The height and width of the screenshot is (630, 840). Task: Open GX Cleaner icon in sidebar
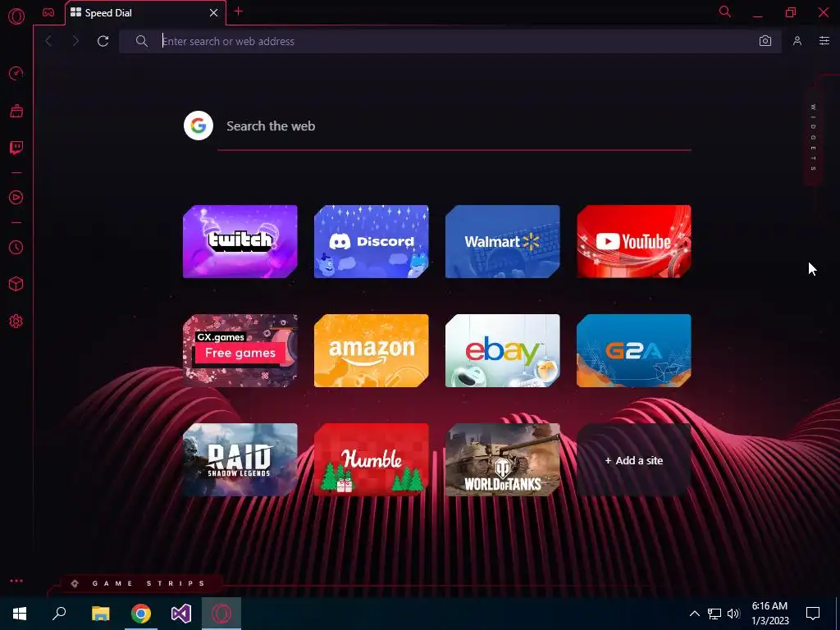(16, 111)
